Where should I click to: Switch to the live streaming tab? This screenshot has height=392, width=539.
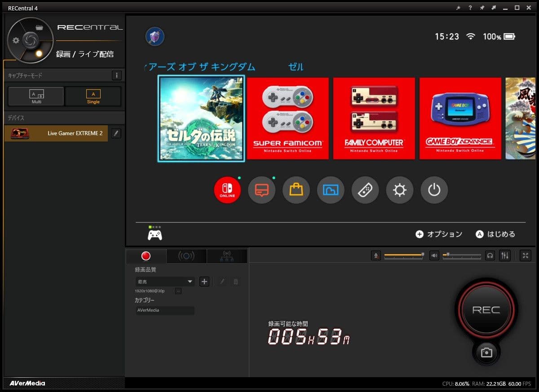coord(186,256)
